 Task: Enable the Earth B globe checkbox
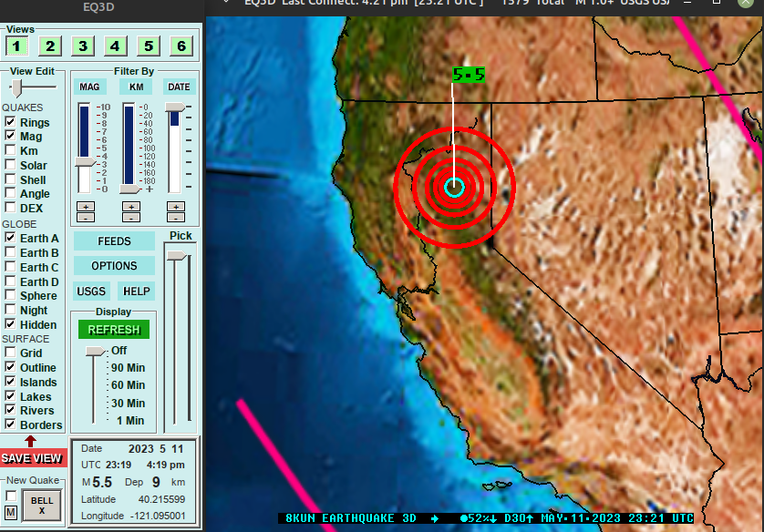click(x=10, y=252)
